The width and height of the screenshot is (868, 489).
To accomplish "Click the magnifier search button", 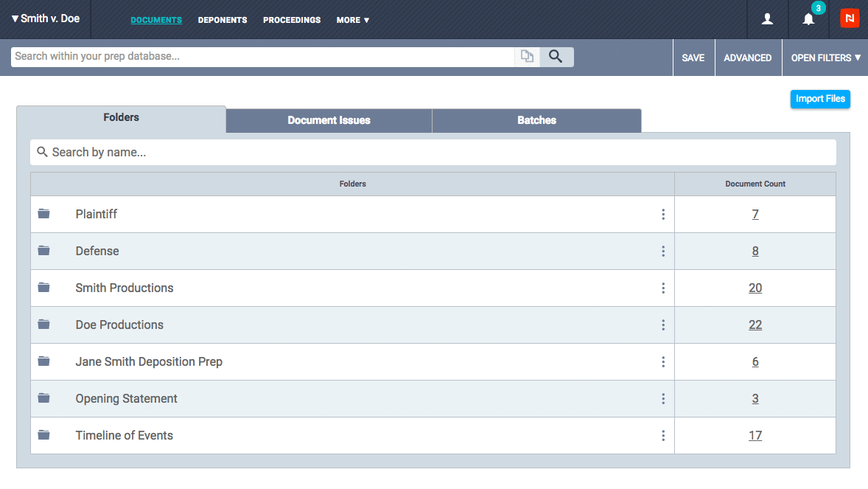I will tap(556, 57).
